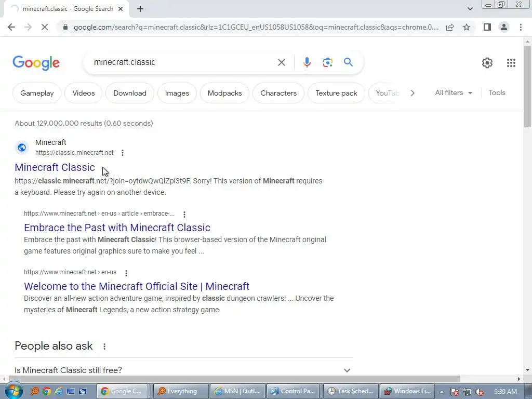Submit search with magnifier icon

click(348, 62)
